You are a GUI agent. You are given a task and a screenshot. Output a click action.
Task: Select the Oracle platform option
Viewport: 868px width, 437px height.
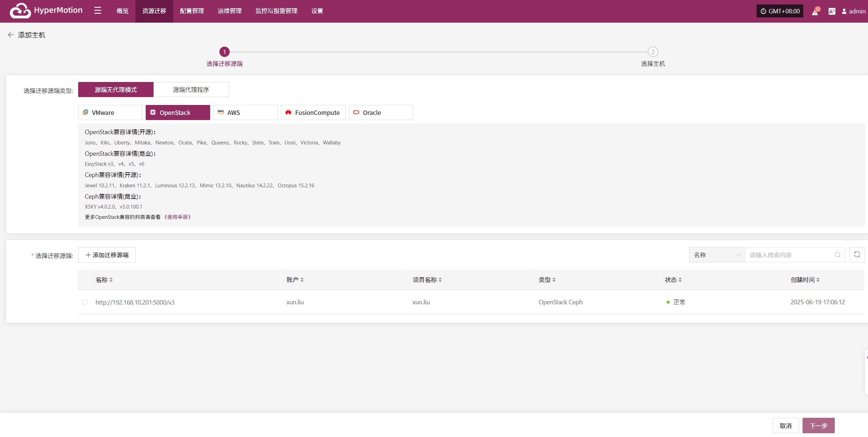click(x=381, y=113)
